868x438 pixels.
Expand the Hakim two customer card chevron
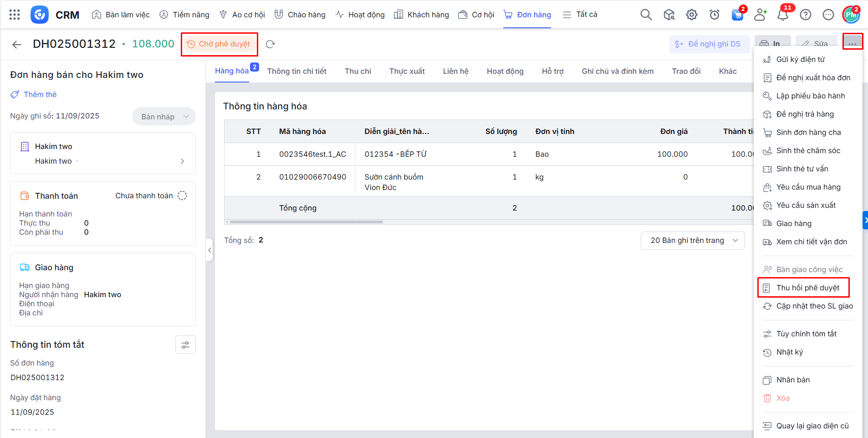point(182,161)
